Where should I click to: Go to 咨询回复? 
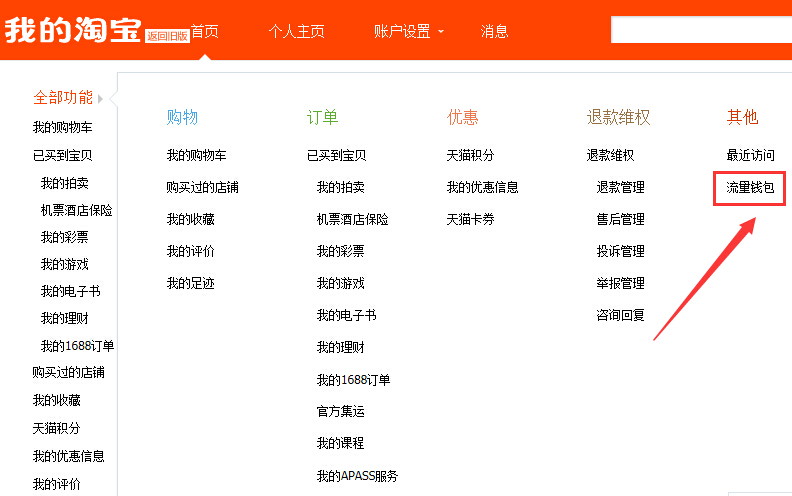[620, 315]
